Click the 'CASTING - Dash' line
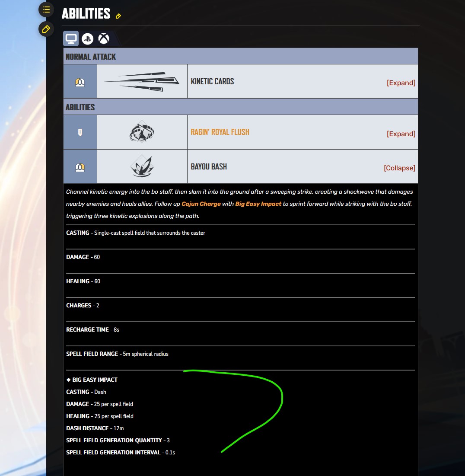Viewport: 465px width, 476px height. click(86, 392)
